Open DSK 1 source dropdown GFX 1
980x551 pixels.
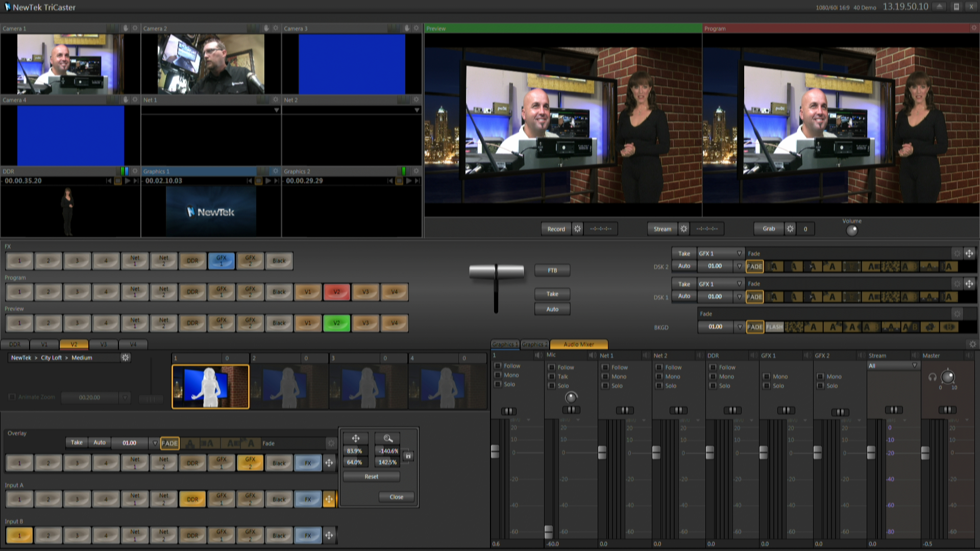click(x=720, y=284)
